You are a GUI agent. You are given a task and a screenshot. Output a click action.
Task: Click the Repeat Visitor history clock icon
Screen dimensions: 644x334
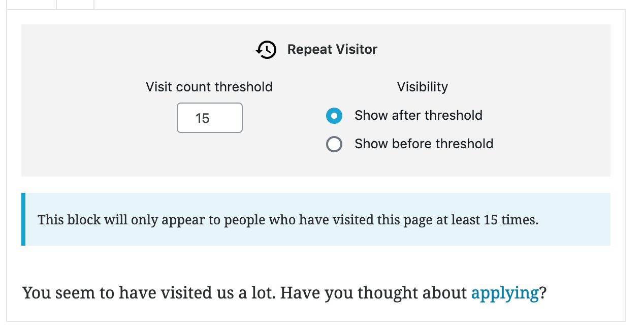click(x=266, y=50)
